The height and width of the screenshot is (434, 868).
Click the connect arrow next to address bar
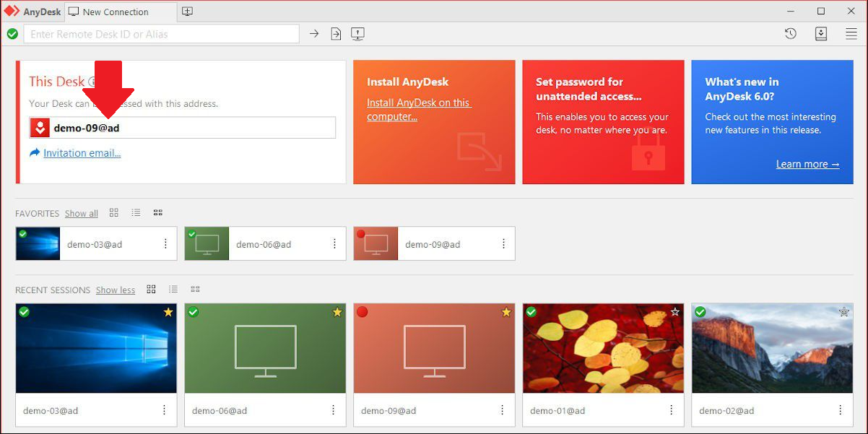pyautogui.click(x=314, y=34)
